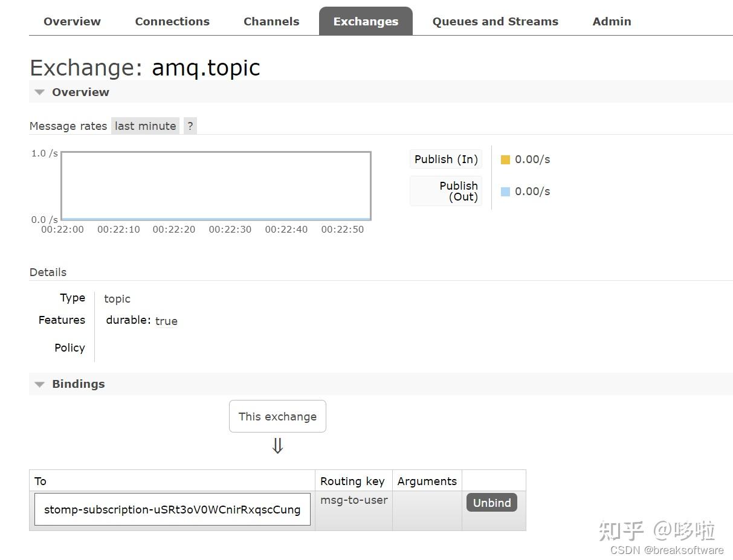Click the This exchange label
Image resolution: width=733 pixels, height=560 pixels.
coord(277,416)
